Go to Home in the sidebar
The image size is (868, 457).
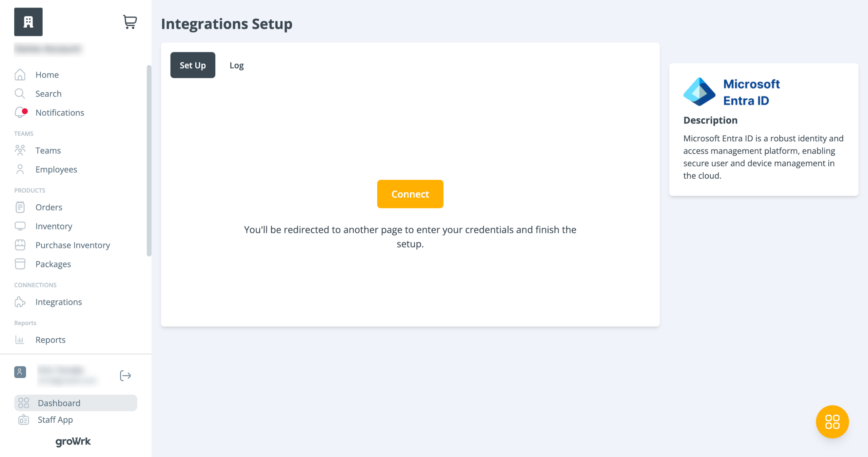(x=47, y=75)
